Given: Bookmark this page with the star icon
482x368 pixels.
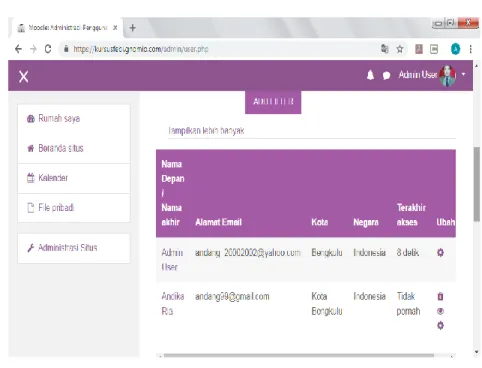Looking at the screenshot, I should [400, 49].
